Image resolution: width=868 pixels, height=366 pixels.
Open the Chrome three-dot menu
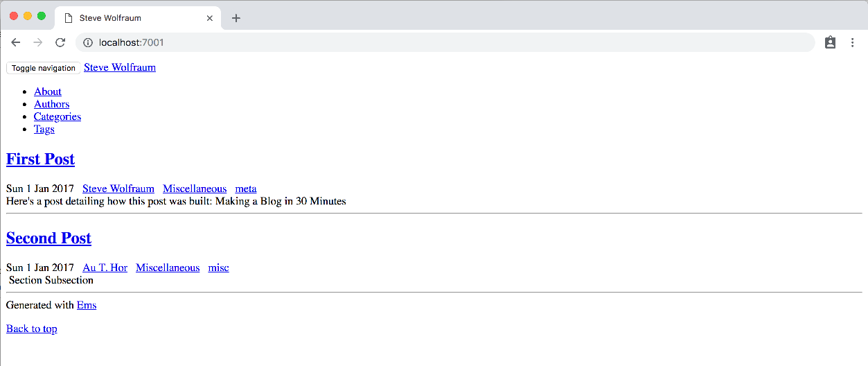852,42
